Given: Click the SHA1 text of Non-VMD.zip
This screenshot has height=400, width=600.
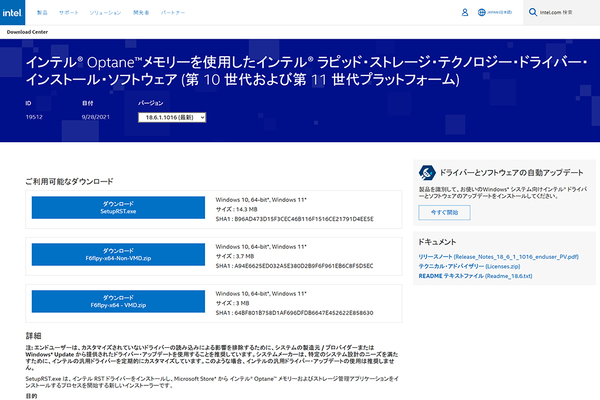Looking at the screenshot, I should tap(294, 266).
